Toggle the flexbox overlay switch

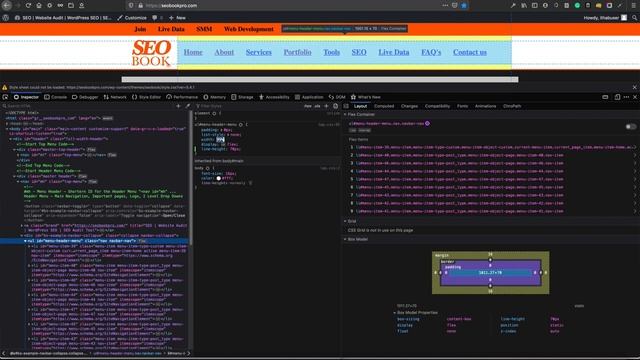[631, 127]
